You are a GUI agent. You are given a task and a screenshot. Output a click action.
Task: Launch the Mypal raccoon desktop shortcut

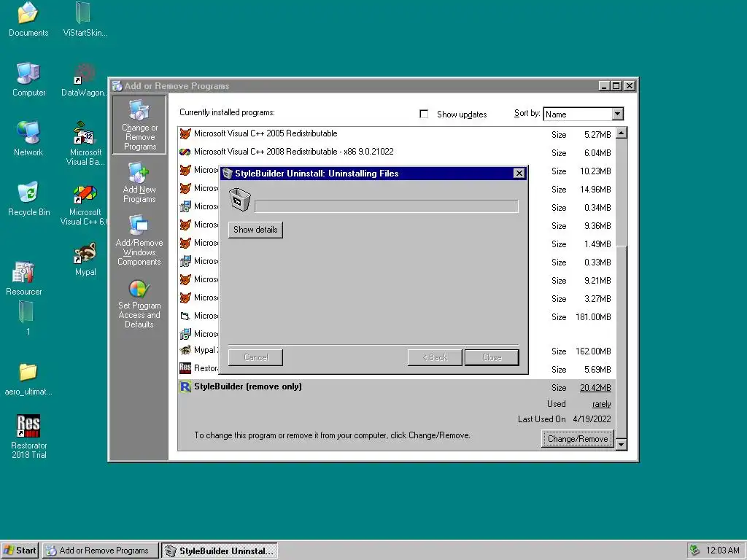pos(85,253)
